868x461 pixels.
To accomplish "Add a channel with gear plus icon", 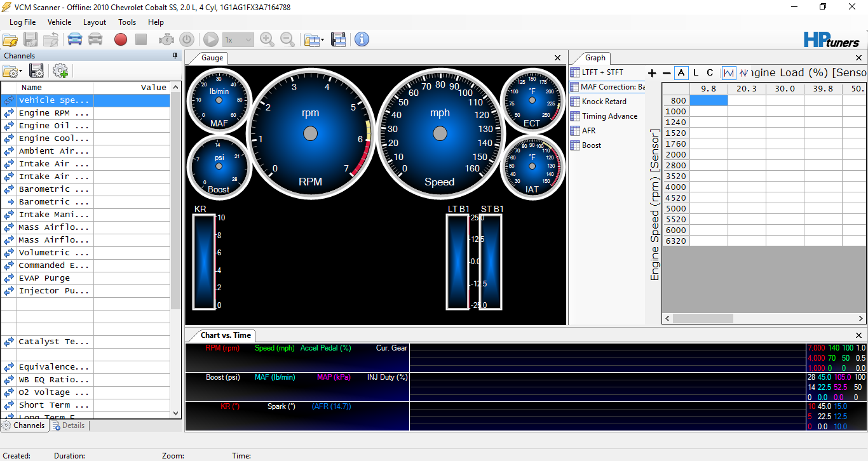I will tap(60, 70).
